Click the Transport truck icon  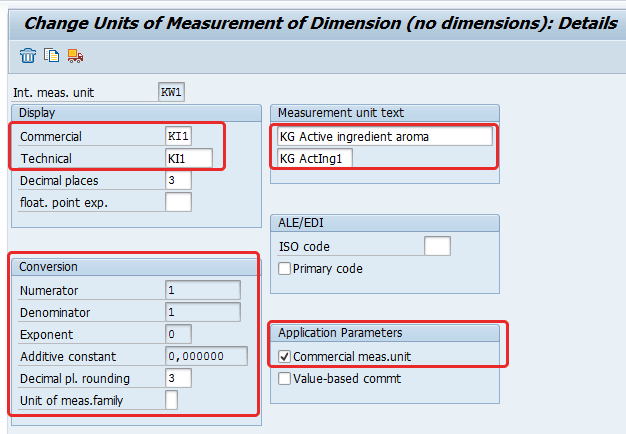pos(75,55)
